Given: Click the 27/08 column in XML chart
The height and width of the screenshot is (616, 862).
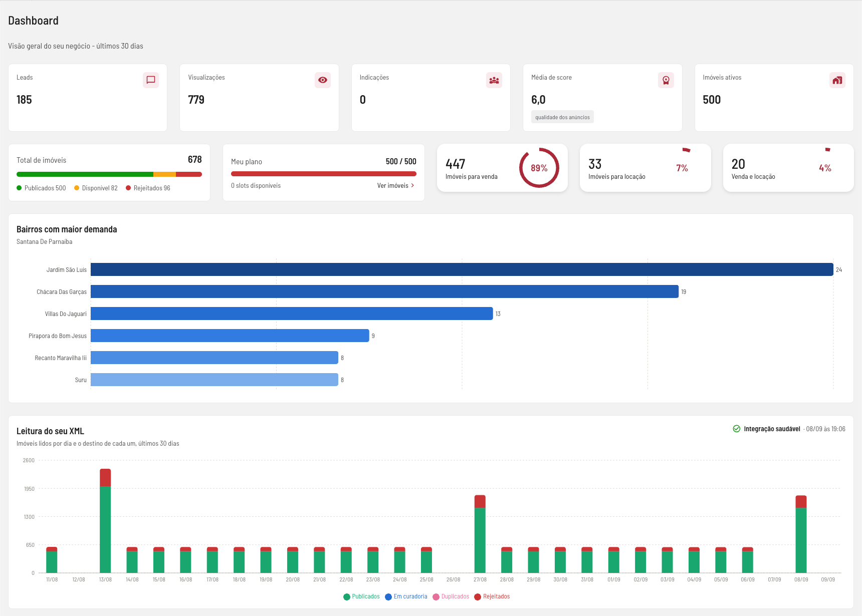Looking at the screenshot, I should [x=480, y=534].
